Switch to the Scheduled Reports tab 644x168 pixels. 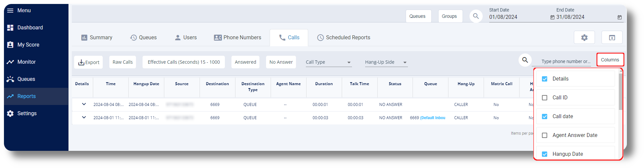pos(343,38)
